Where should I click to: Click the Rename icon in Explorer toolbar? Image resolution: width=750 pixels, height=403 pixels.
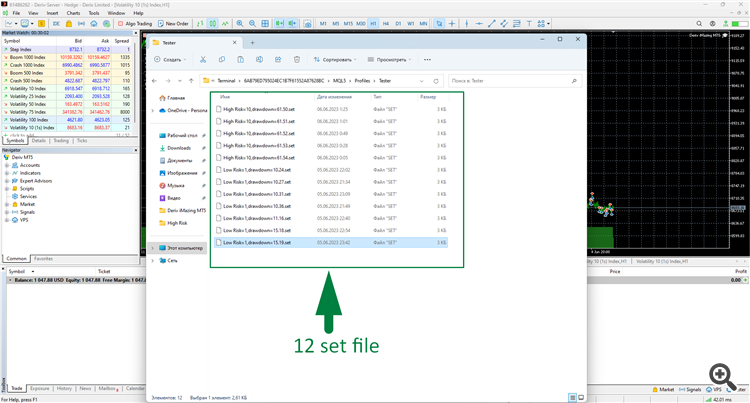pos(259,60)
